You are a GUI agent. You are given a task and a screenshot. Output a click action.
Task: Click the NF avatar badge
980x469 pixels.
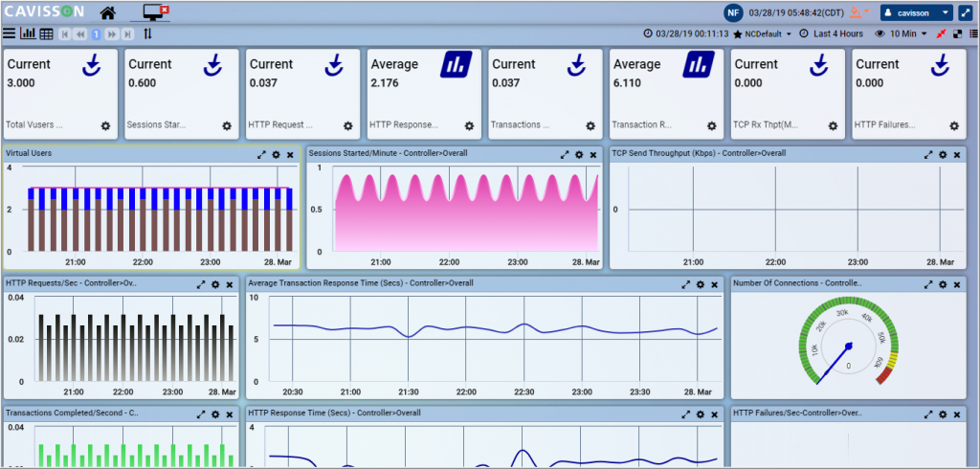(734, 12)
